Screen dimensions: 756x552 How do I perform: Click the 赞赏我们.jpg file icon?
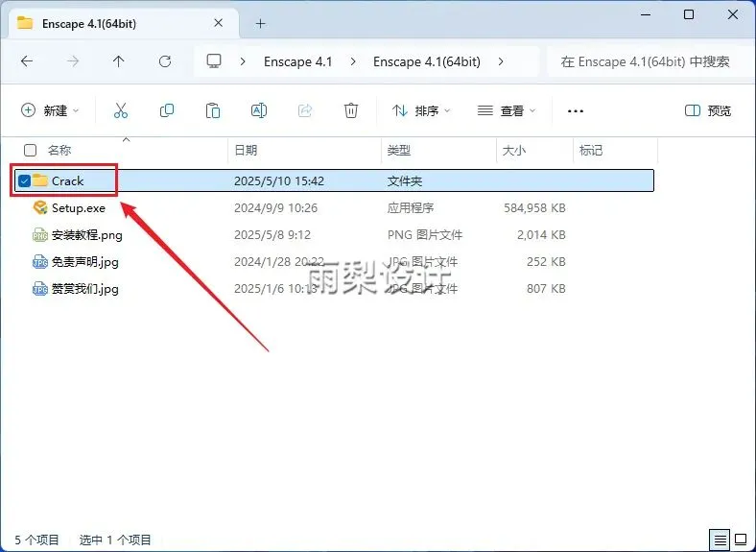tap(40, 289)
